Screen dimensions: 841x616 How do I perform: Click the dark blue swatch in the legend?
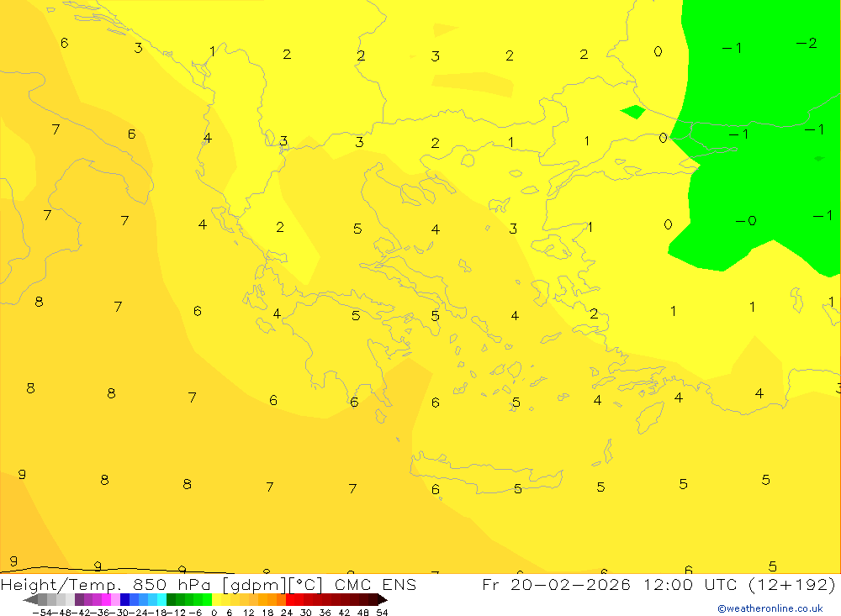(x=124, y=600)
